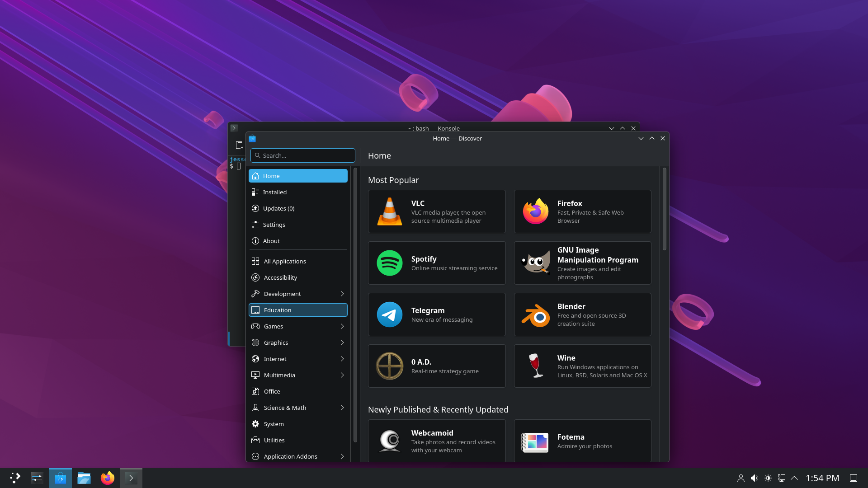The width and height of the screenshot is (868, 488).
Task: Open Updates (0) in the sidebar
Action: click(298, 208)
